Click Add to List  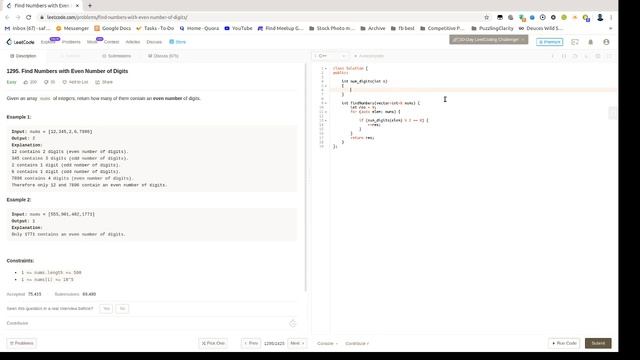(75, 82)
